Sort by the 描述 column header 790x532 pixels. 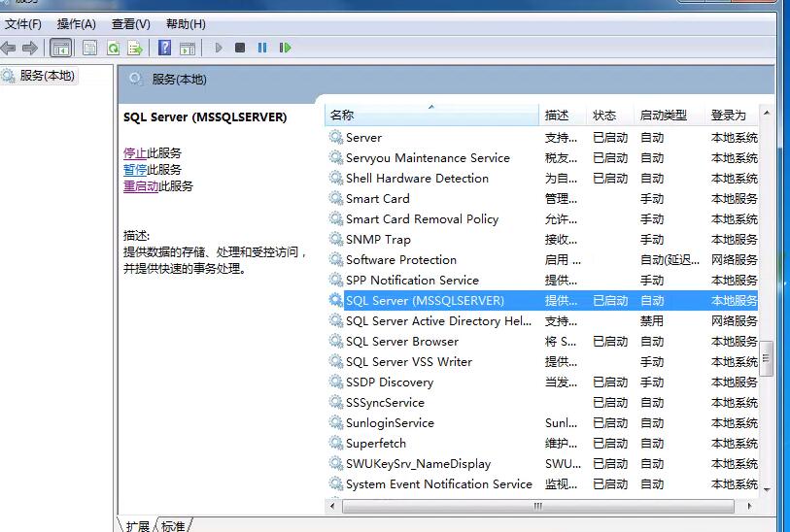pyautogui.click(x=563, y=116)
